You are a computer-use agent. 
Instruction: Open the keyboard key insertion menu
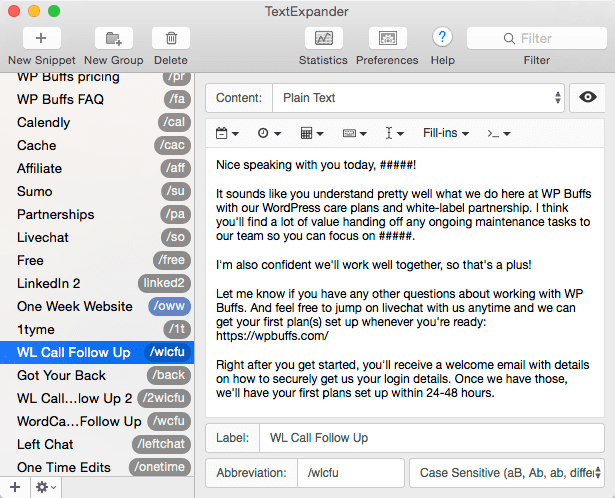tap(355, 133)
